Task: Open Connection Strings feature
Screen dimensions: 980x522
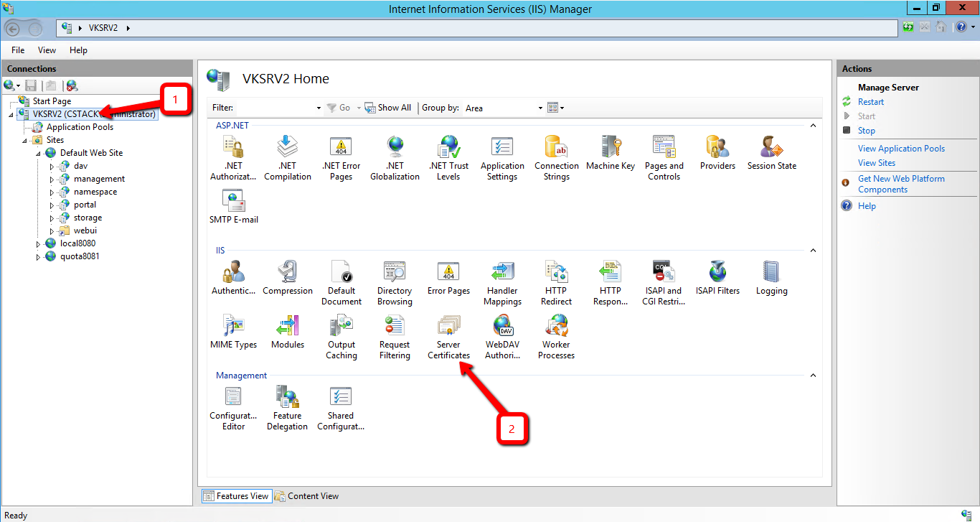Action: tap(556, 158)
